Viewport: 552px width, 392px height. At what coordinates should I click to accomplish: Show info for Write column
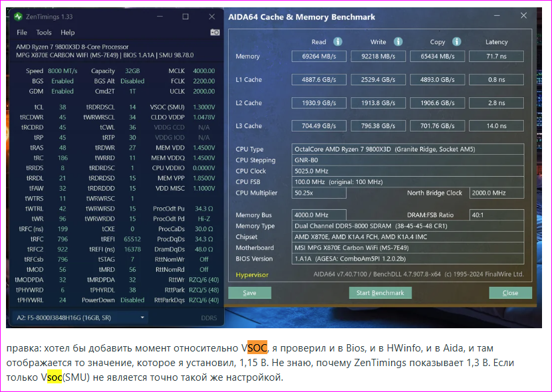[398, 42]
